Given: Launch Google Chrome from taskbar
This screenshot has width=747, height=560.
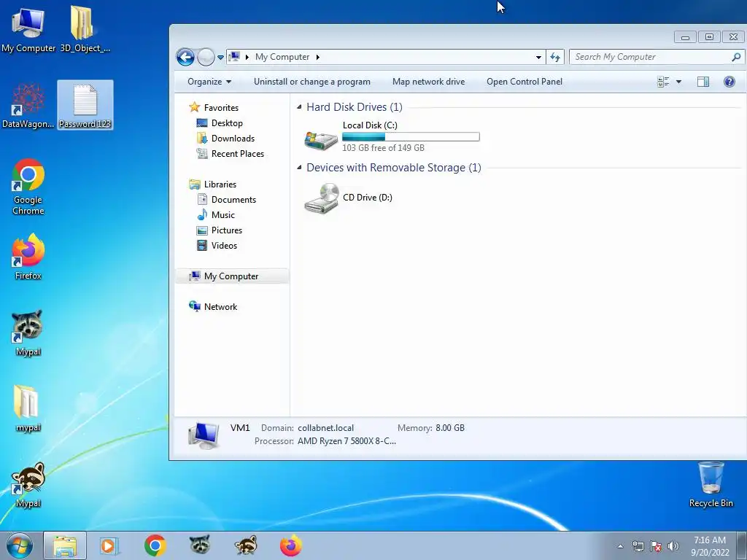Looking at the screenshot, I should pyautogui.click(x=155, y=545).
